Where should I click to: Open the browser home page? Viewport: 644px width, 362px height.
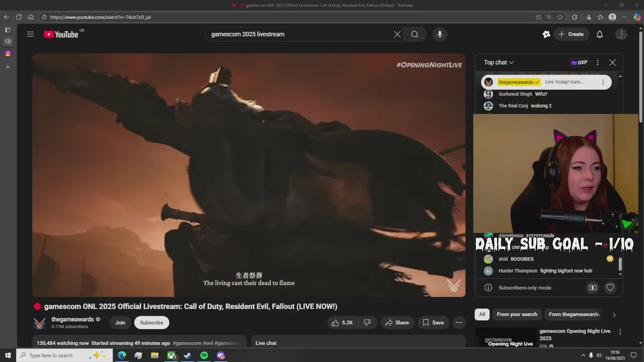[31, 17]
